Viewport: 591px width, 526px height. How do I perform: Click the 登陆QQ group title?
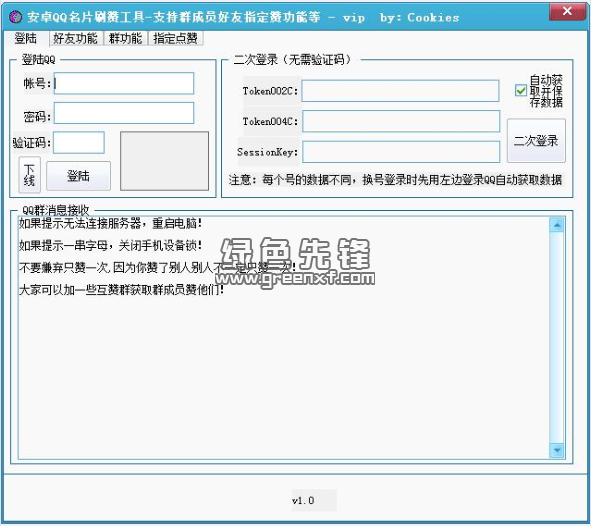(x=38, y=59)
